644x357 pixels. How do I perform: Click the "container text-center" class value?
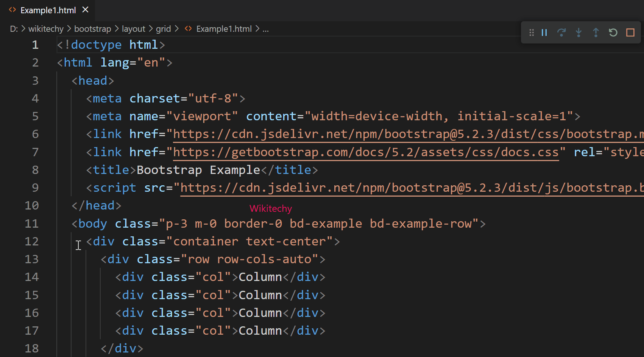point(249,242)
